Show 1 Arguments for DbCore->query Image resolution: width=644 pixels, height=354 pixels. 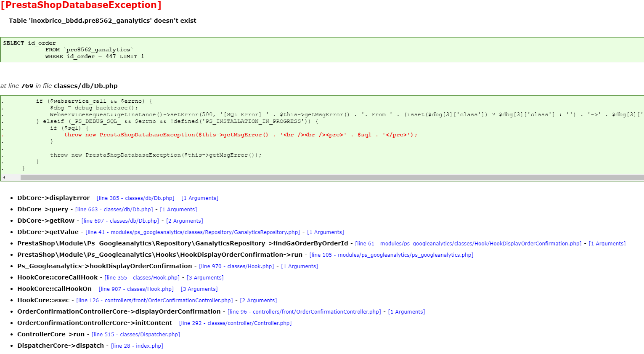178,210
